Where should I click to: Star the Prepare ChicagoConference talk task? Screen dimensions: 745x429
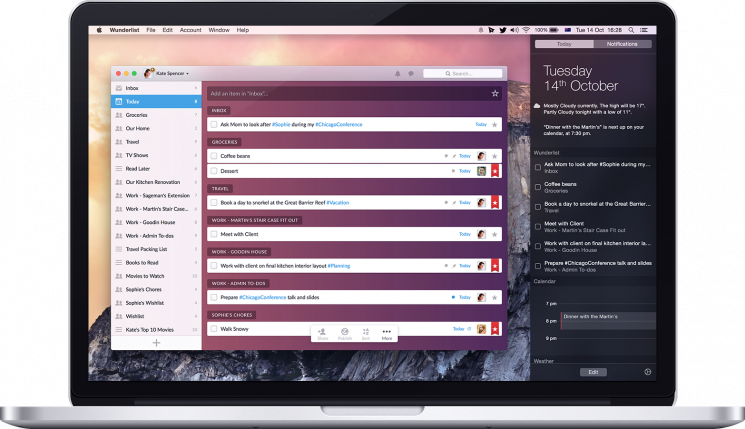coord(495,297)
